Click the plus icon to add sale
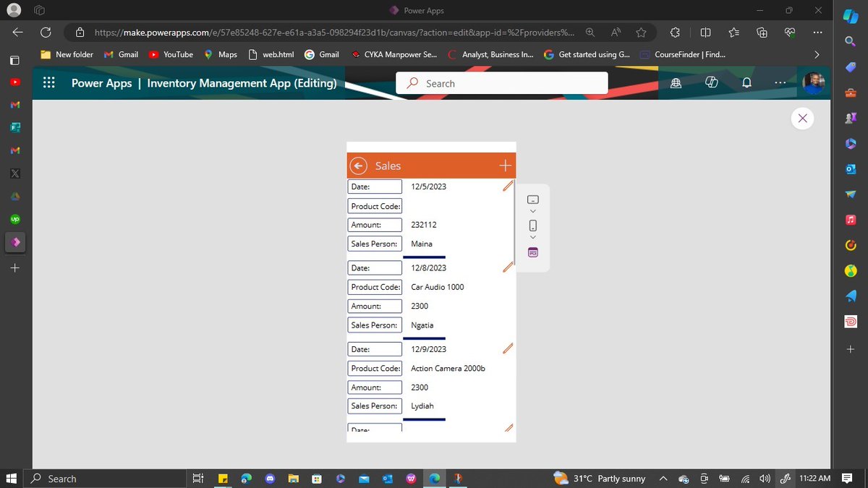Image resolution: width=868 pixels, height=488 pixels. coord(505,166)
